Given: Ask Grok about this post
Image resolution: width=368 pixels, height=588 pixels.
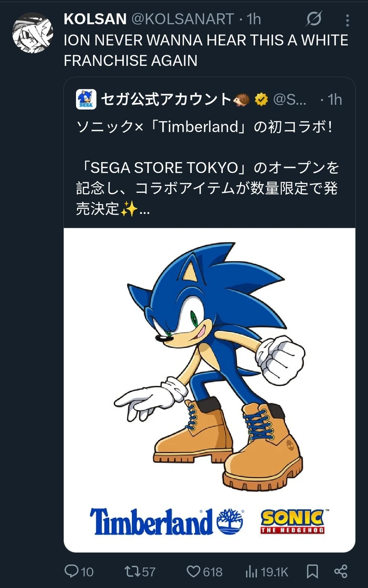Looking at the screenshot, I should [315, 20].
